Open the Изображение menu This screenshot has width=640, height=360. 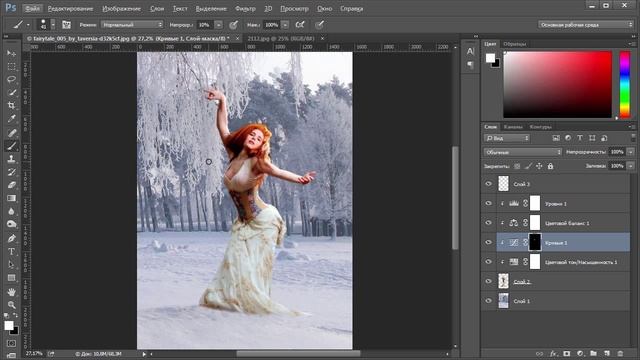(121, 9)
